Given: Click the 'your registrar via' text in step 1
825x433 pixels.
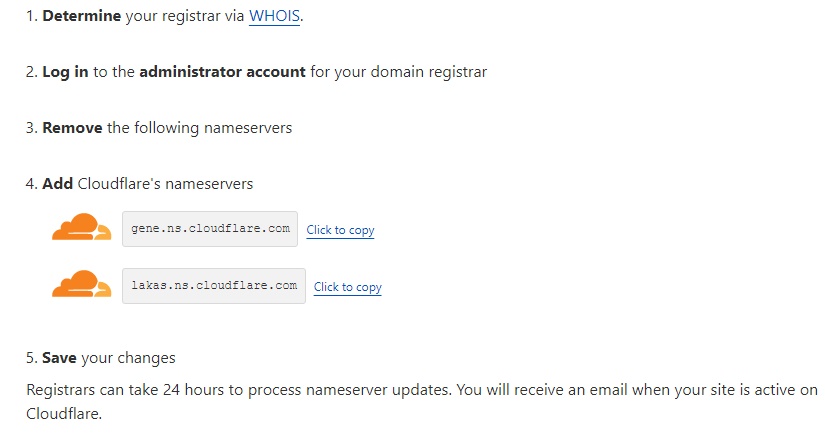Looking at the screenshot, I should 185,16.
